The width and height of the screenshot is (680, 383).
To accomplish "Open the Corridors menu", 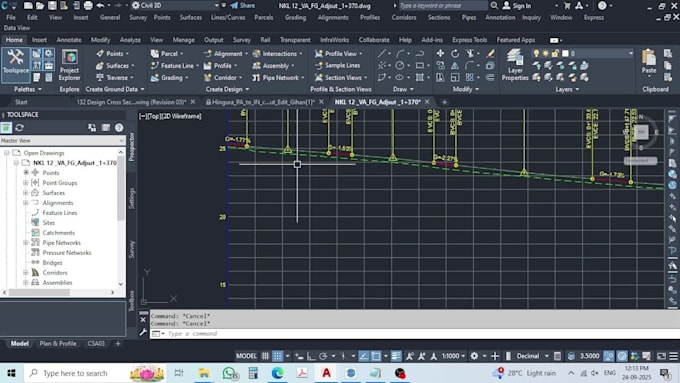I will [404, 18].
